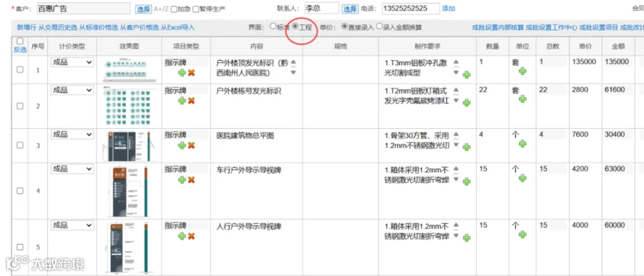Open 计价类型 dropdown in row 5

(72, 225)
